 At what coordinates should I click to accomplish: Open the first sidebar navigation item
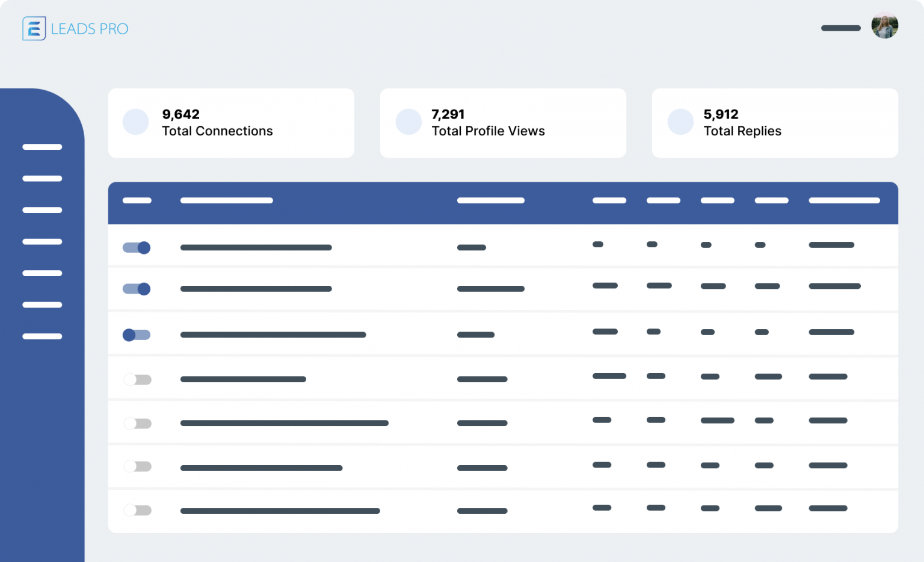(42, 147)
